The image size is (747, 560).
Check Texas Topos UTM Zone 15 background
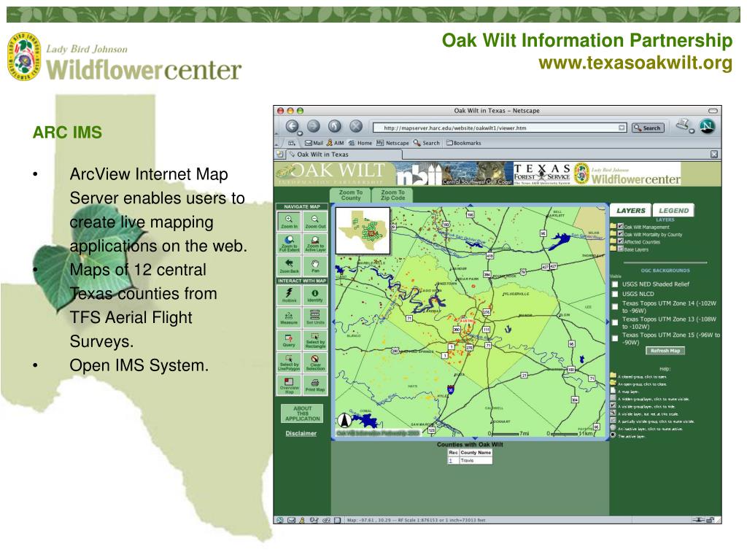615,338
